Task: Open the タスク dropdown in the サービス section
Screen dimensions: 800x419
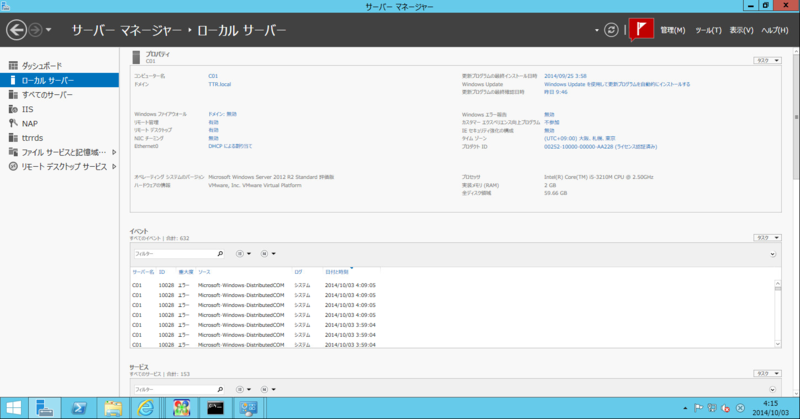Action: pos(767,374)
